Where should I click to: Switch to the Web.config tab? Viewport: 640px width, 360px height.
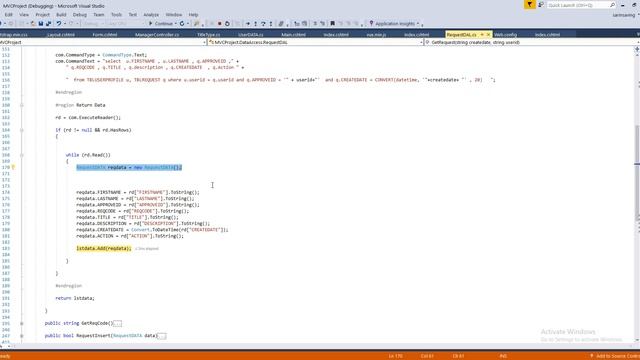505,35
